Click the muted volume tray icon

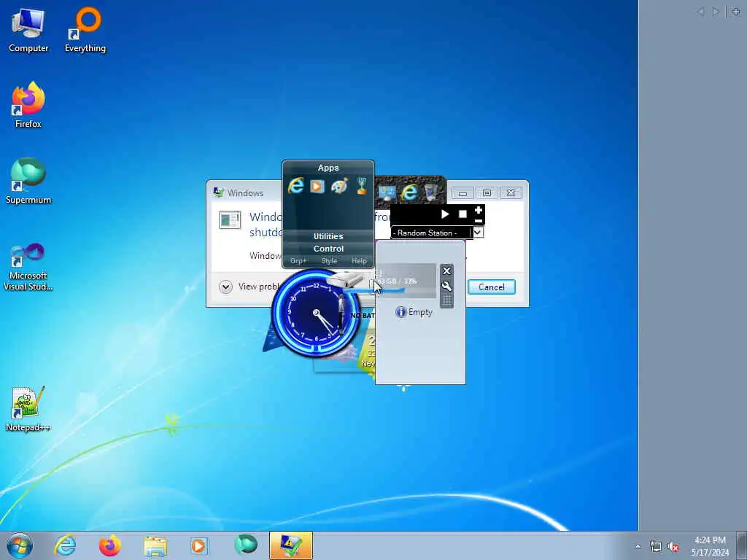point(673,547)
